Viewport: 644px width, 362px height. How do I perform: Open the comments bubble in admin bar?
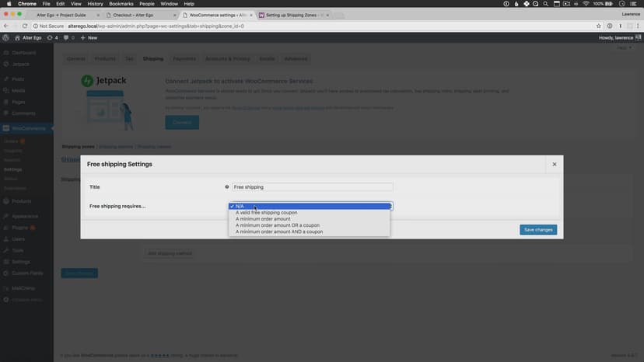click(68, 37)
